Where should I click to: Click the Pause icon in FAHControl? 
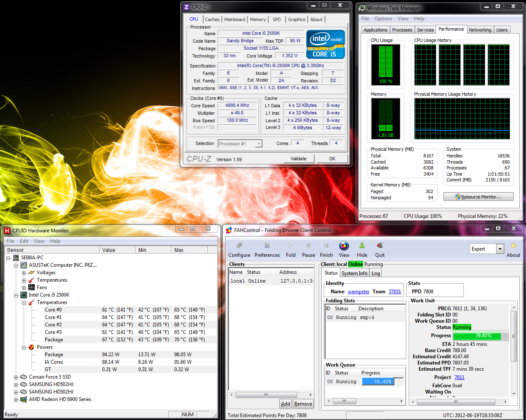point(308,246)
